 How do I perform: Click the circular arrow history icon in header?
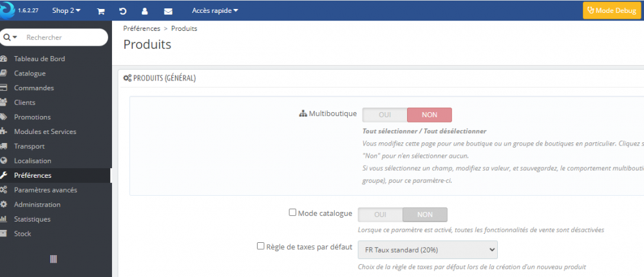pyautogui.click(x=122, y=11)
